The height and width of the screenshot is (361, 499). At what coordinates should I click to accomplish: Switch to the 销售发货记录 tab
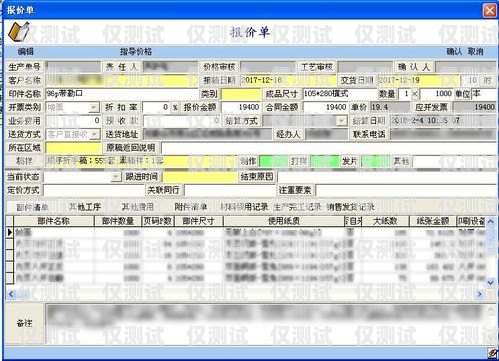(350, 207)
